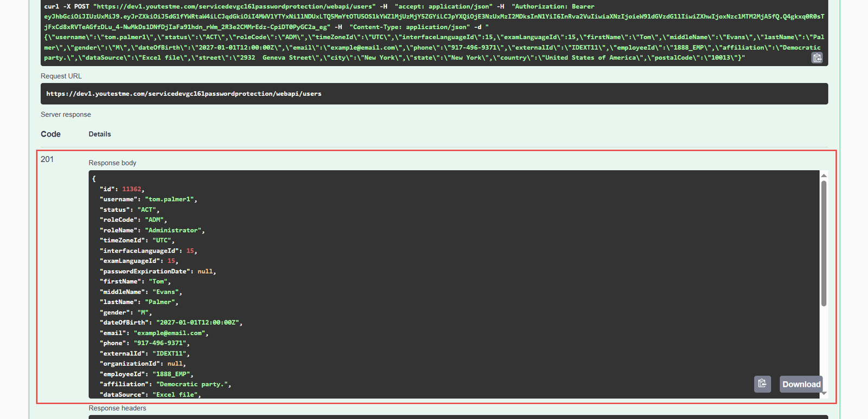
Task: Click the "Details" column header
Action: pos(100,134)
